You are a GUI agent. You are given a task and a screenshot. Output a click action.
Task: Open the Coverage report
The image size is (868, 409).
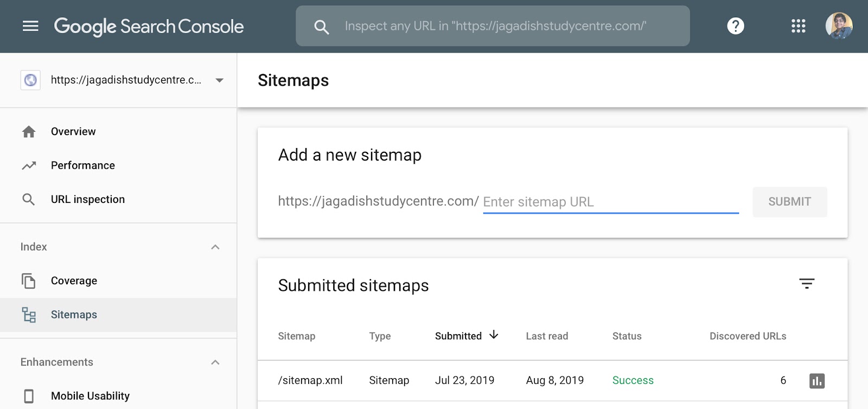[74, 281]
